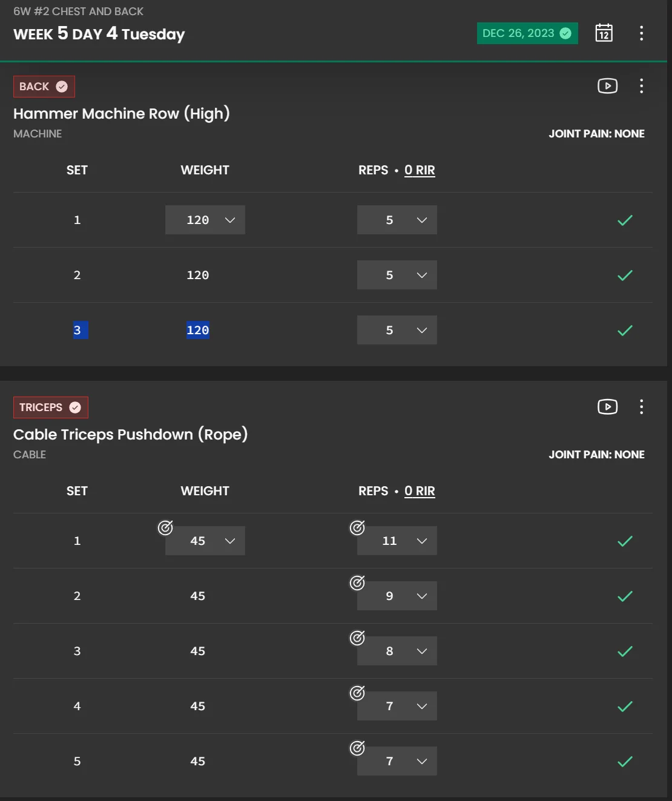Click target icon on Triceps set 3 reps
This screenshot has height=801, width=672.
tap(357, 638)
